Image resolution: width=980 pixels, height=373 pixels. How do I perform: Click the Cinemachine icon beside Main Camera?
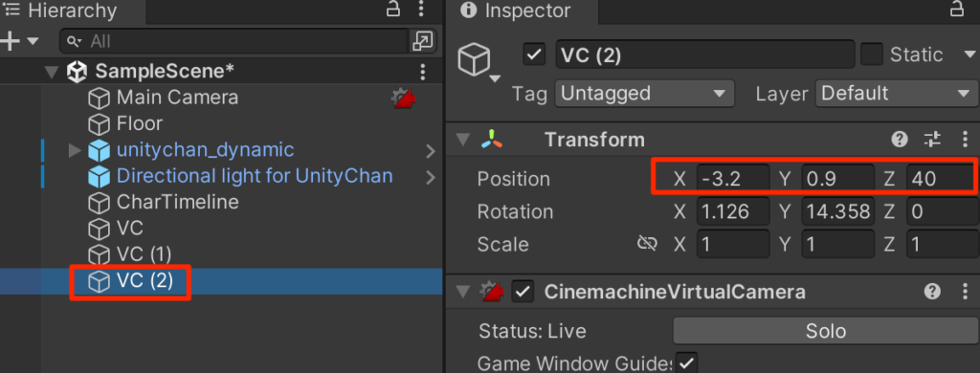point(405,99)
